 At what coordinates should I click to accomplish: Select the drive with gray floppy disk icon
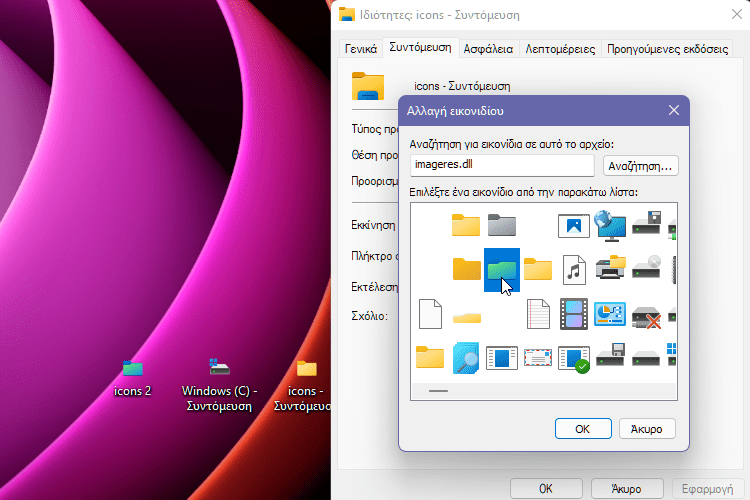[646, 223]
